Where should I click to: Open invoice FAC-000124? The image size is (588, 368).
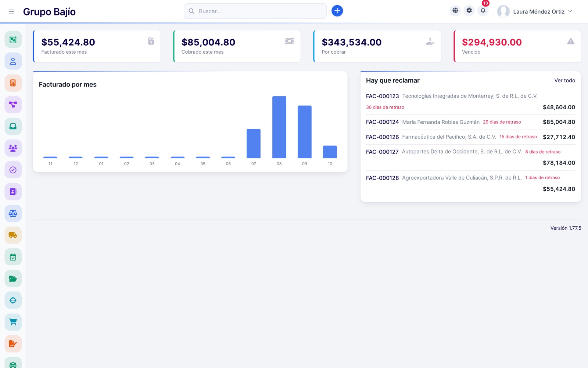[382, 122]
